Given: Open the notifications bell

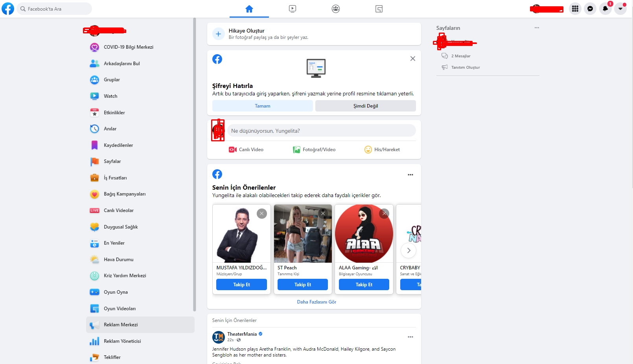Looking at the screenshot, I should pos(605,9).
